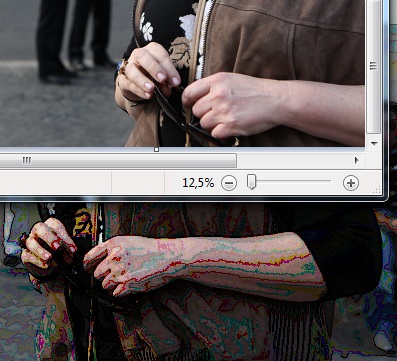Click the horizontal scrollbar thumb

click(118, 161)
